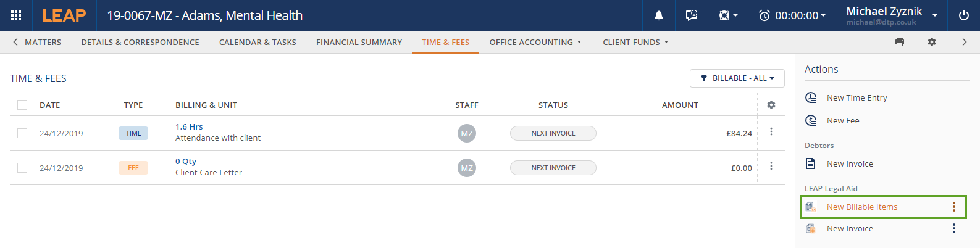Click the Next Invoice status for the fee
The height and width of the screenshot is (248, 980).
(553, 168)
